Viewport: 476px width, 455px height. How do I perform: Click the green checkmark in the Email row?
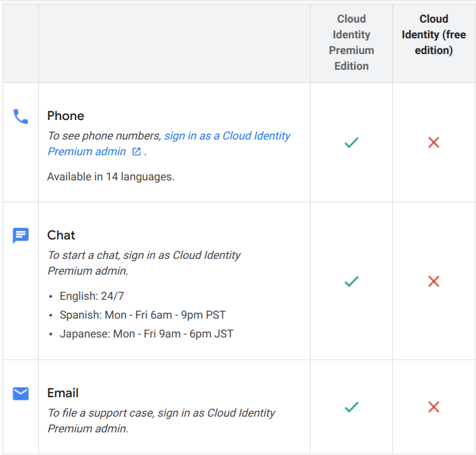[x=351, y=407]
